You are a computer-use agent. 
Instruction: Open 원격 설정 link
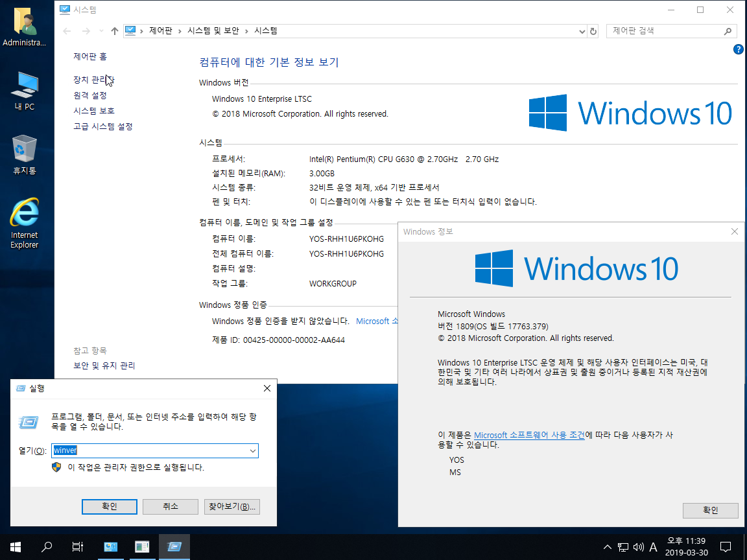pyautogui.click(x=90, y=95)
